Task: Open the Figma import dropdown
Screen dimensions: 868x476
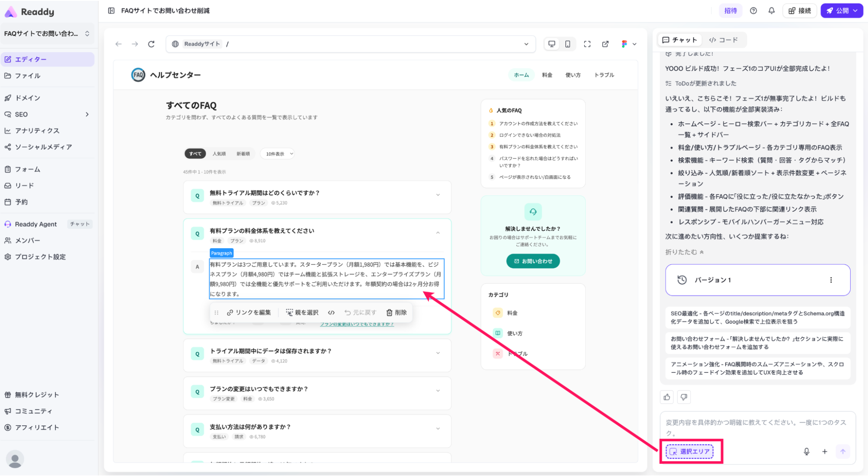Action: tap(629, 44)
